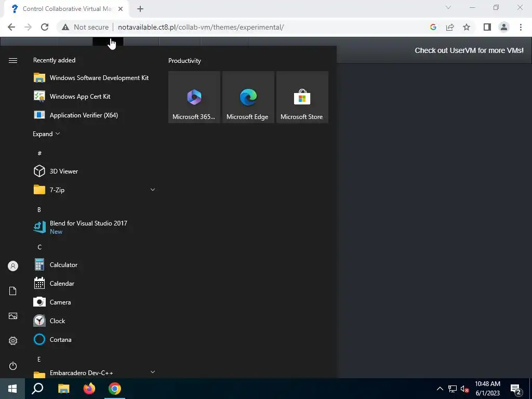Click the user account icon in Start sidebar
The width and height of the screenshot is (532, 399).
(x=13, y=266)
